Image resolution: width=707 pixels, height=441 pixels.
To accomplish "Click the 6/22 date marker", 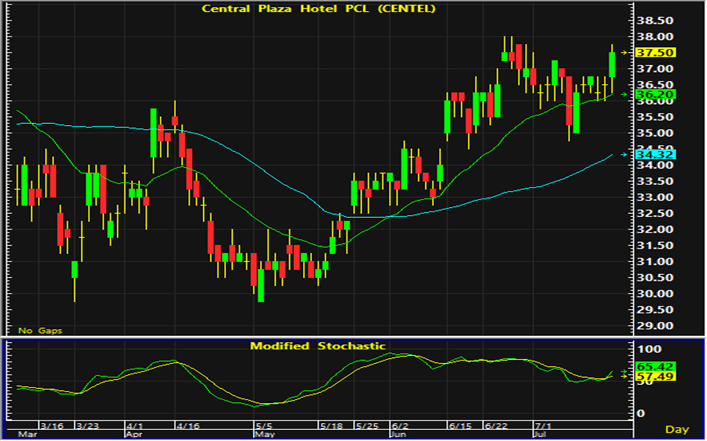I will click(x=496, y=426).
